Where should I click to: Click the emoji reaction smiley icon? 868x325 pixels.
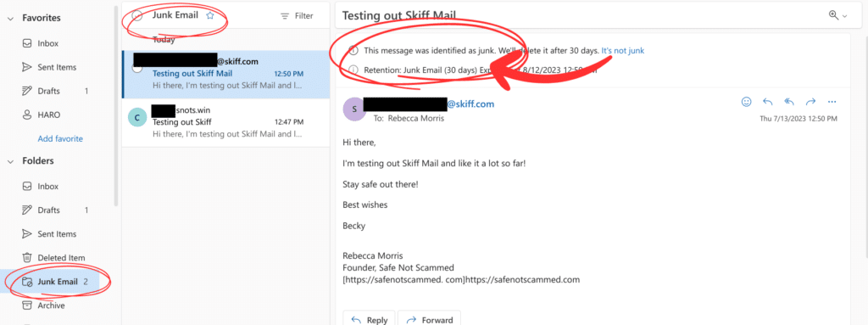[746, 102]
